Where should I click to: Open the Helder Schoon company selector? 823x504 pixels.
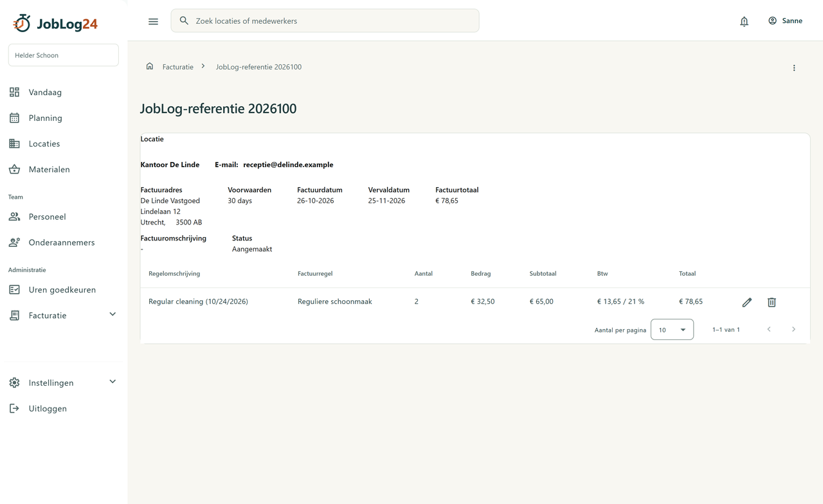(63, 55)
